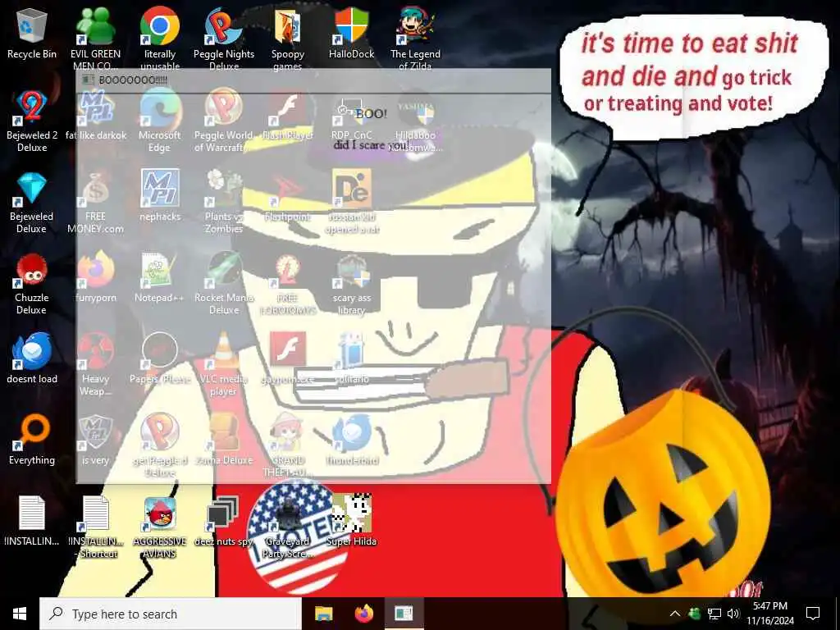
Task: Select FREE MONEY.com icon behind BOO window
Action: pyautogui.click(x=95, y=203)
